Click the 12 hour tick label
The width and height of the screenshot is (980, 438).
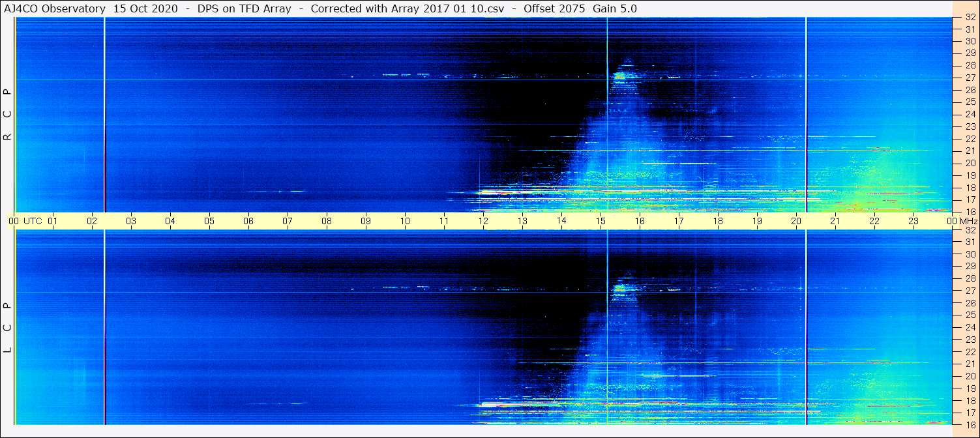click(x=483, y=221)
